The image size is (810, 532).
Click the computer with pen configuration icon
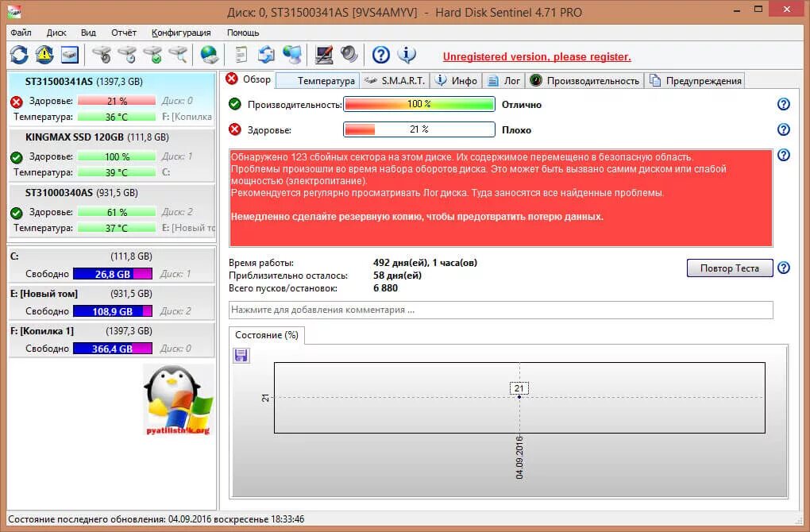point(324,55)
